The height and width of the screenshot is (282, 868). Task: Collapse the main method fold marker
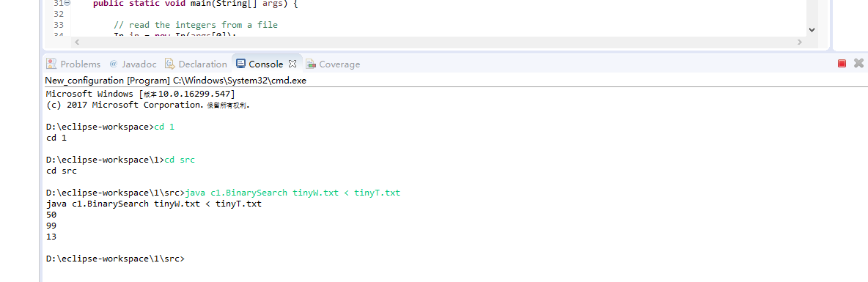pos(67,4)
